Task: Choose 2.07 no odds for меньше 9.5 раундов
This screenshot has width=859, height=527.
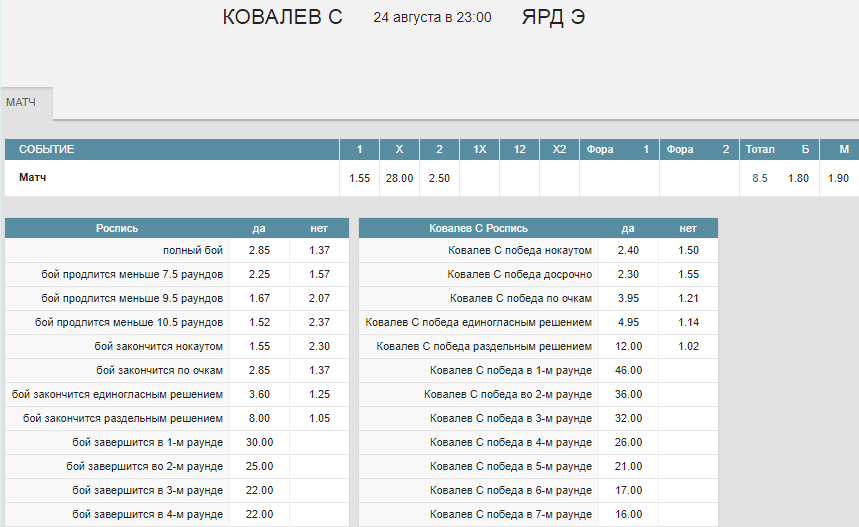Action: click(x=319, y=299)
